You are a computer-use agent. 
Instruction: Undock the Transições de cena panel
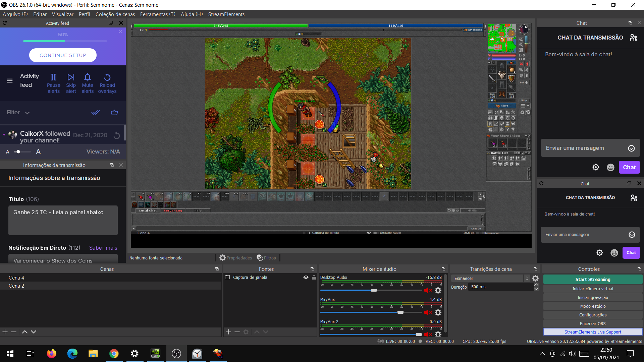click(x=536, y=269)
